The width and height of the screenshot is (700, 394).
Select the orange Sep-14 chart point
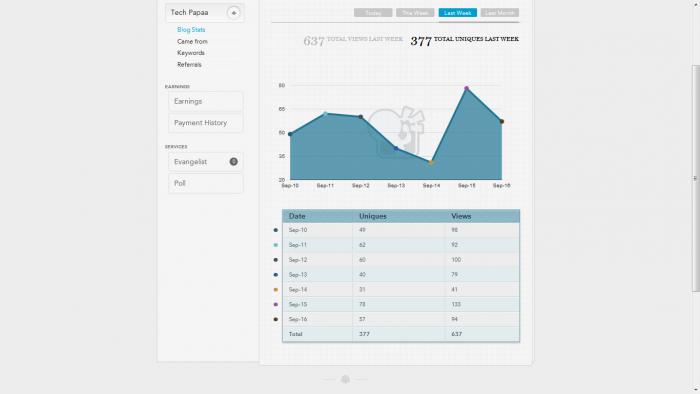(x=431, y=162)
